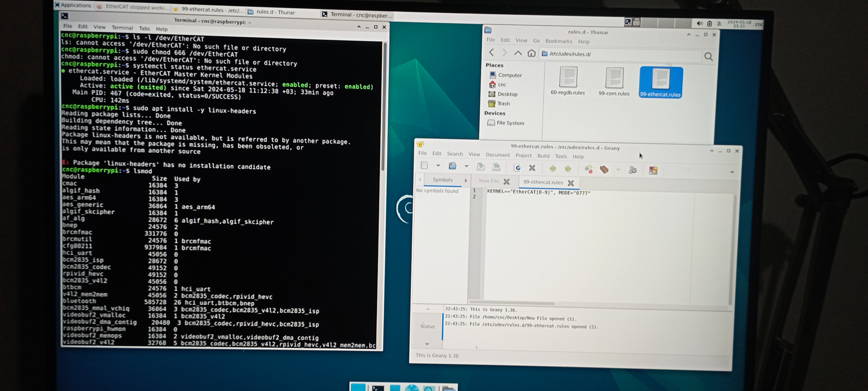The image size is (868, 391).
Task: Select the Status tab in Geany message panel
Action: 427,326
